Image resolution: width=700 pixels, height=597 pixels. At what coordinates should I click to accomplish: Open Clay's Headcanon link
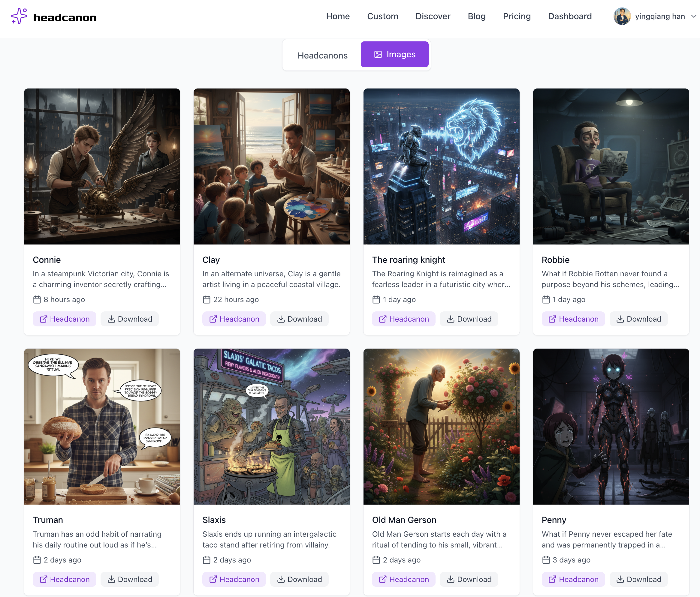click(234, 319)
